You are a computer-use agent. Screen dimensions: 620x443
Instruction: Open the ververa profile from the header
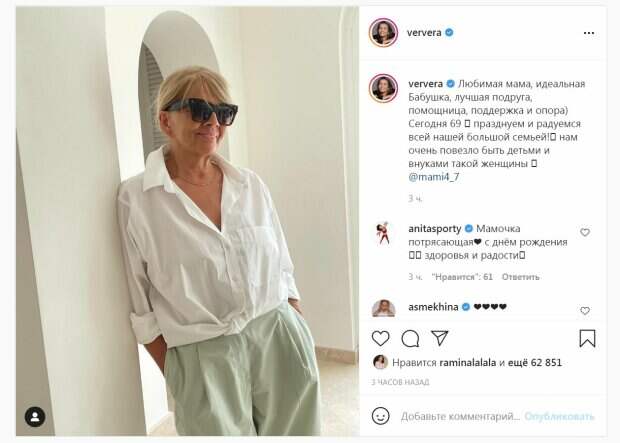[424, 33]
